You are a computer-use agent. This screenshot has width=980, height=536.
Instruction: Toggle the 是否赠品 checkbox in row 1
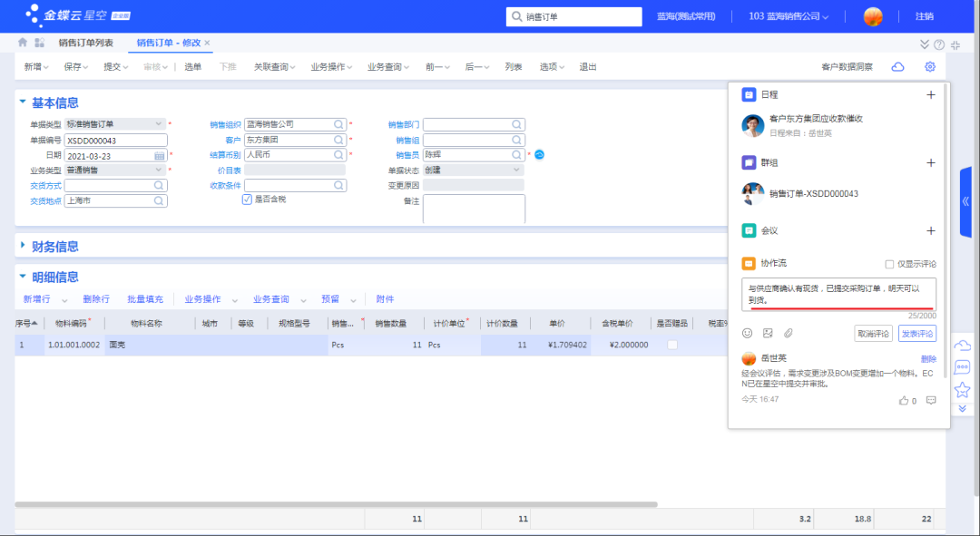coord(672,345)
